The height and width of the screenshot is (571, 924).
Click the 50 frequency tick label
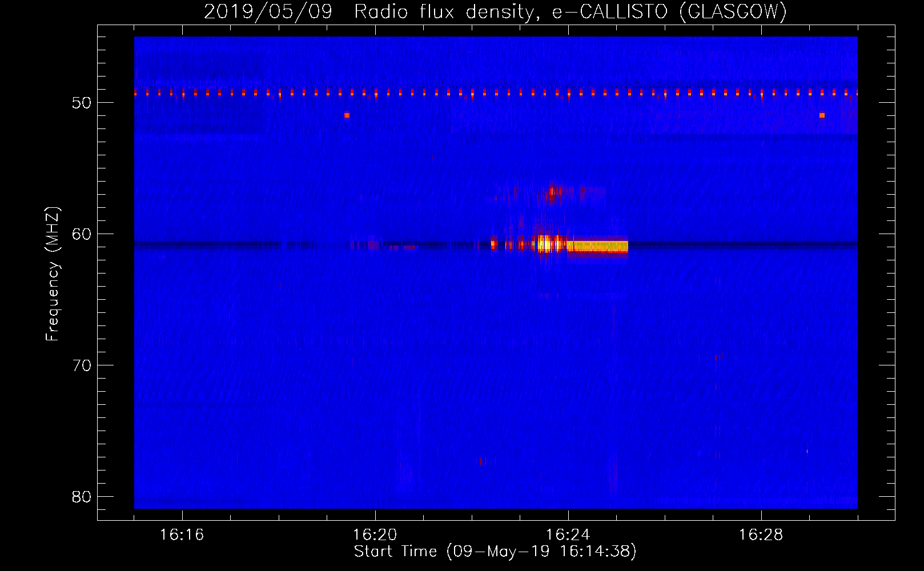[82, 103]
